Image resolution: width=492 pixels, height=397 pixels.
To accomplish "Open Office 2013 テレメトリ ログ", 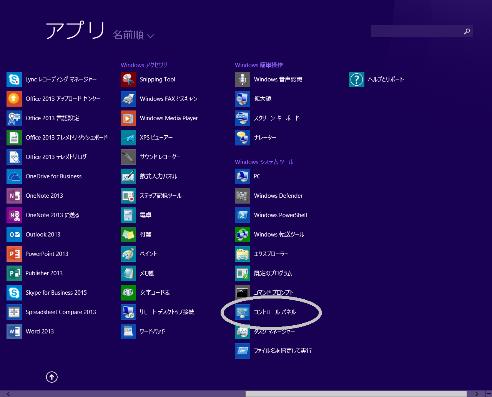I will (x=47, y=157).
